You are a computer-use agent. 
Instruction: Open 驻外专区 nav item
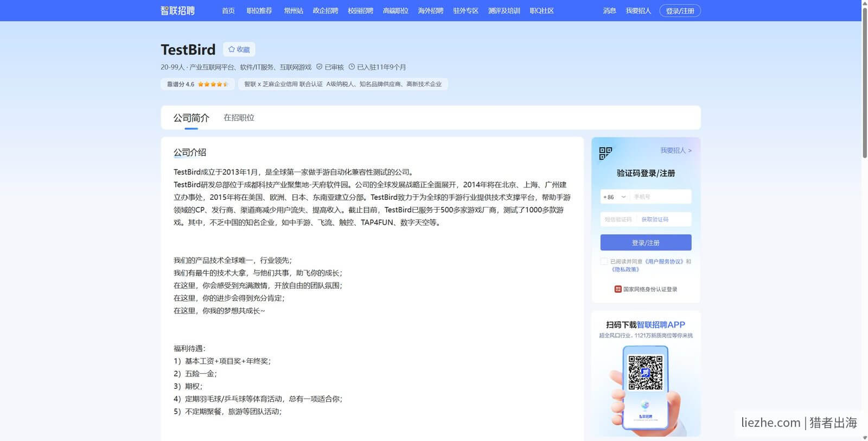[465, 10]
